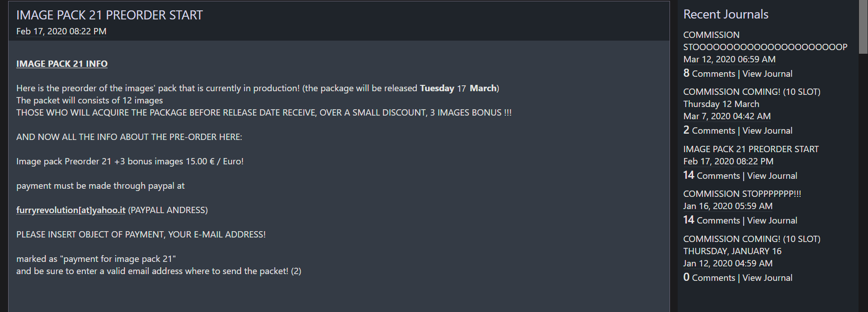Open COMMISSION COMING! Thursday 12 March journal title
This screenshot has width=868, height=312.
pyautogui.click(x=752, y=98)
